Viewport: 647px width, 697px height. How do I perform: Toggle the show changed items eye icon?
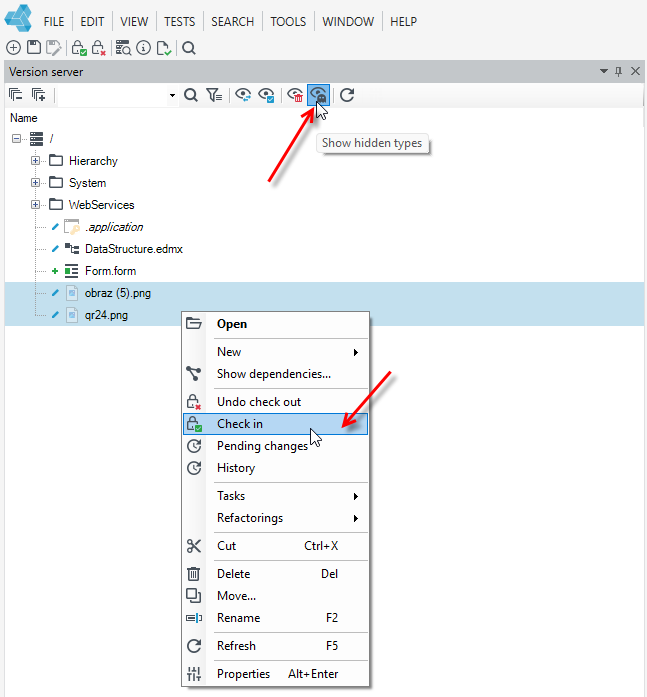pyautogui.click(x=243, y=95)
